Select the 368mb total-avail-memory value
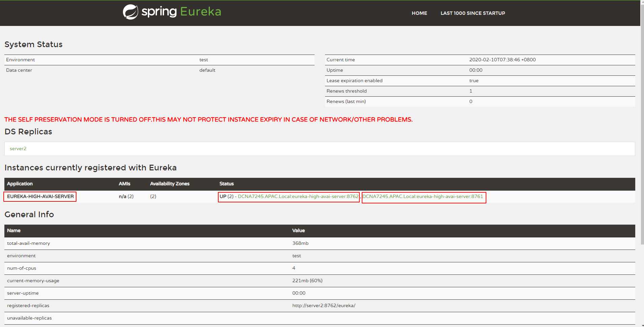The height and width of the screenshot is (327, 644). pos(300,243)
